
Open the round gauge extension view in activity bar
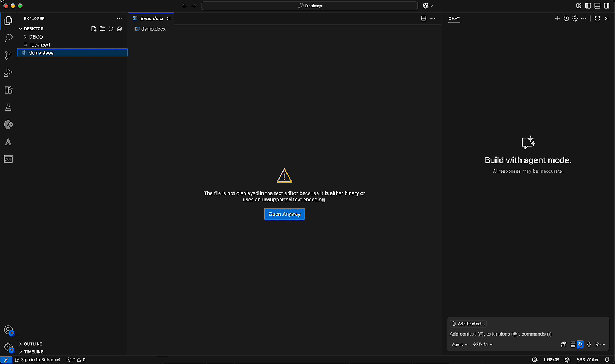point(8,124)
